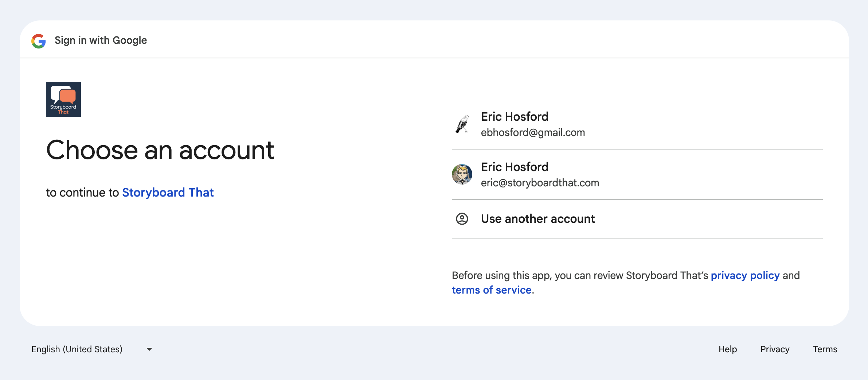Click Use another account
The image size is (868, 380).
click(x=637, y=219)
